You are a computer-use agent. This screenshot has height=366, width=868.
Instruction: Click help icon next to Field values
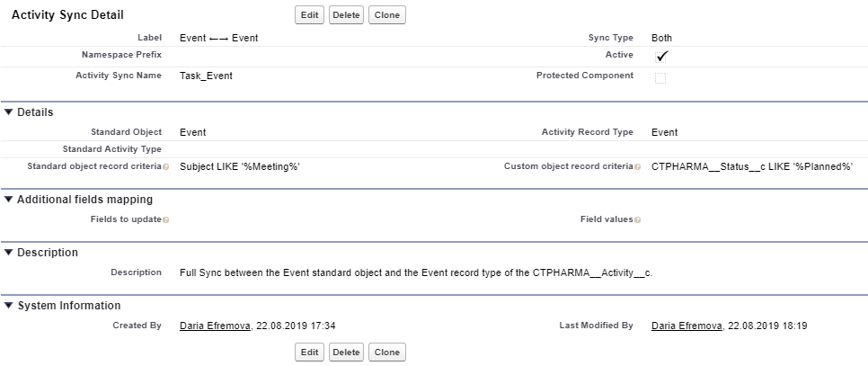(x=637, y=220)
